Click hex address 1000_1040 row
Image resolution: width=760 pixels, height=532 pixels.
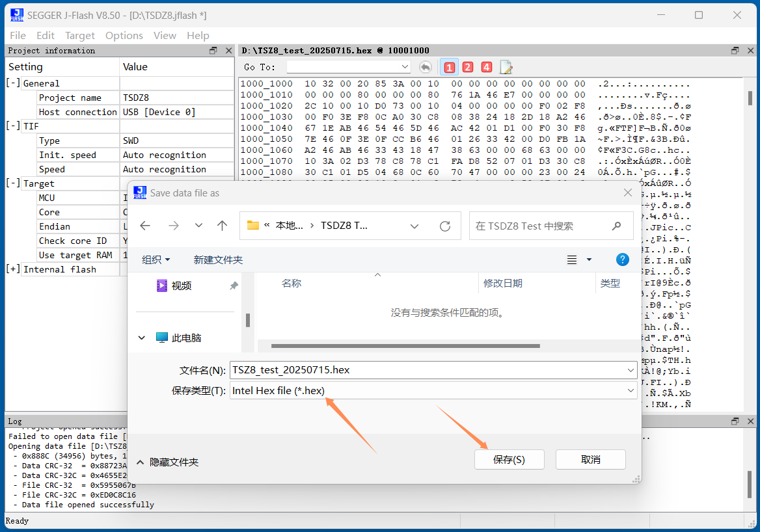pyautogui.click(x=465, y=128)
